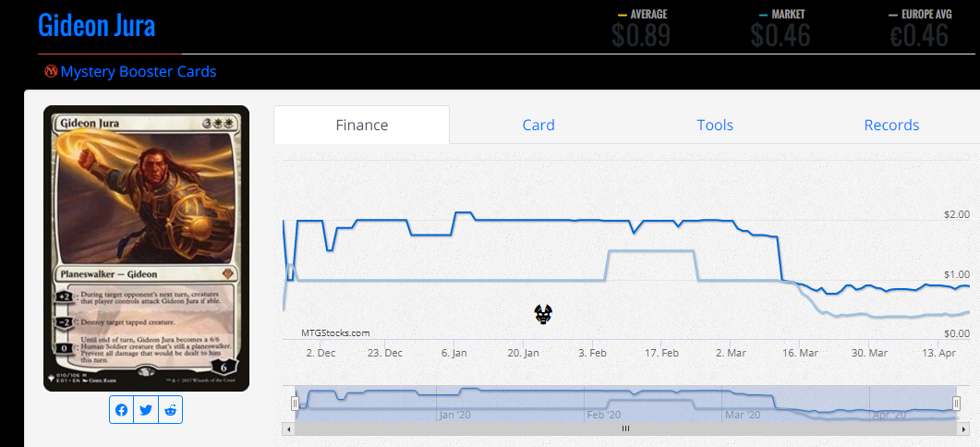Click the Apr '20 navigator label
This screenshot has height=447, width=980.
click(x=890, y=415)
